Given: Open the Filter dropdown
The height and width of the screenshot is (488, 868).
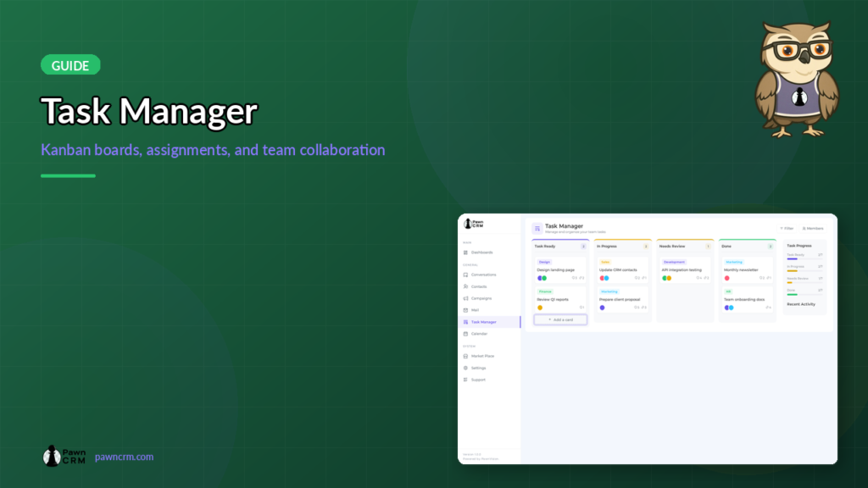Looking at the screenshot, I should pyautogui.click(x=787, y=229).
